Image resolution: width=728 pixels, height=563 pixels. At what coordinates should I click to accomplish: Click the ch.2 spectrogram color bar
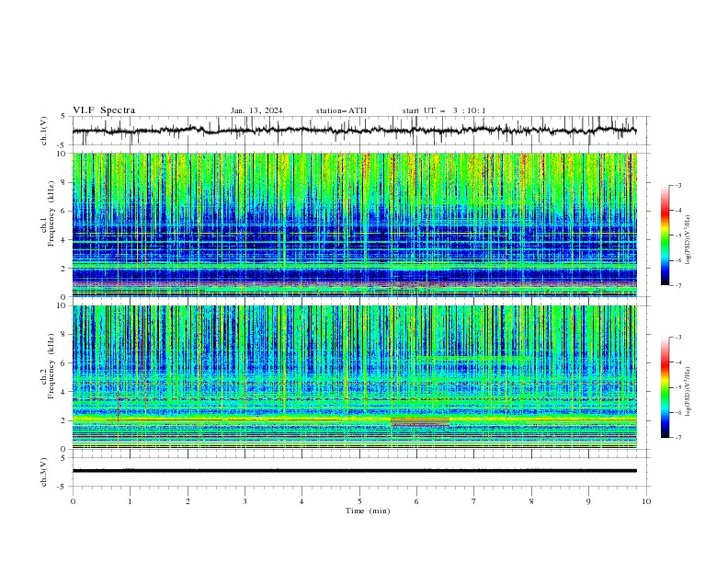pos(665,387)
